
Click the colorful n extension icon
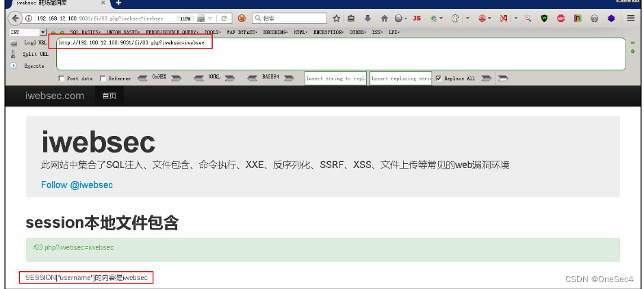(x=578, y=18)
